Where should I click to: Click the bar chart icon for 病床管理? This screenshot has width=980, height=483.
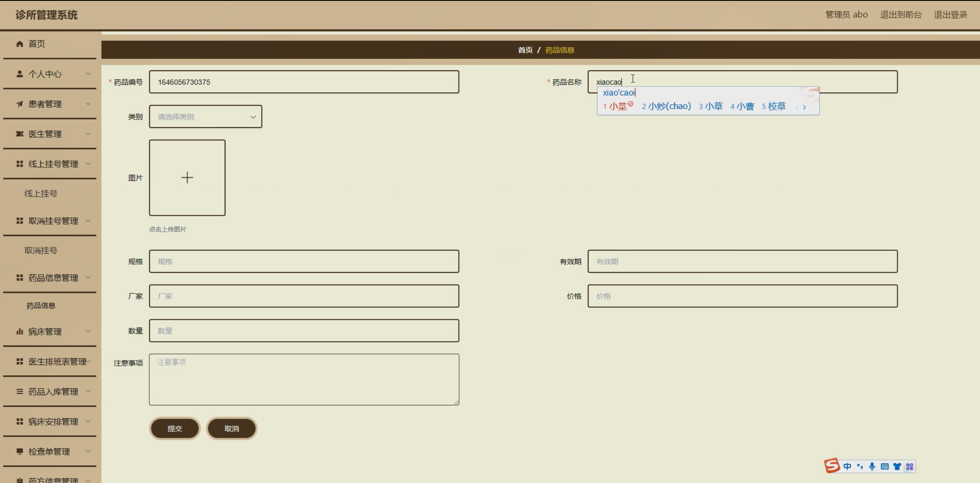(x=20, y=332)
